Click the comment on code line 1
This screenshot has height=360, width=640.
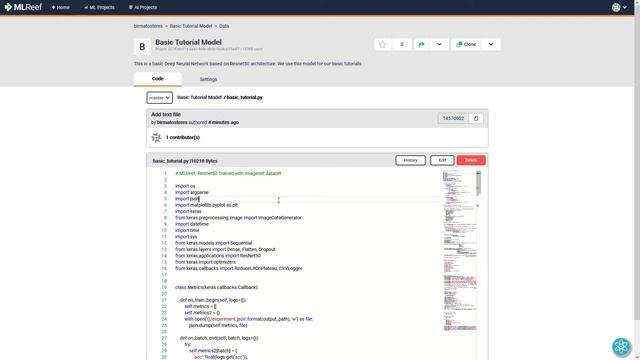[228, 173]
